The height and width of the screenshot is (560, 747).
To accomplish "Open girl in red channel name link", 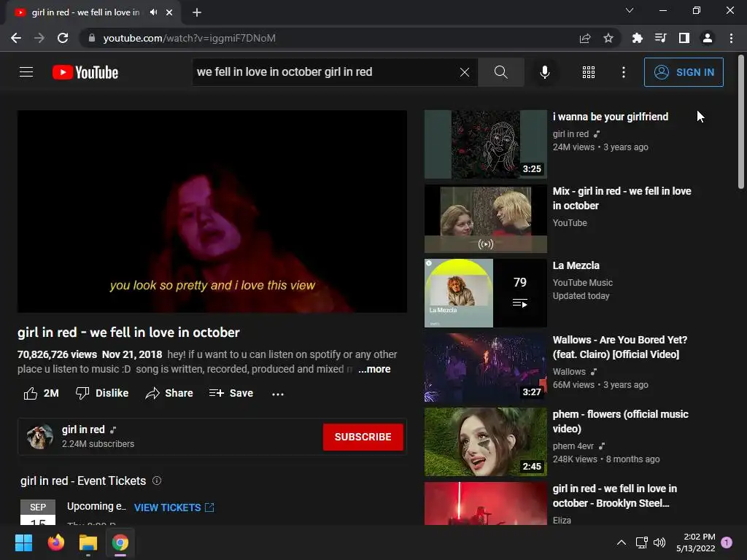I will [x=83, y=429].
